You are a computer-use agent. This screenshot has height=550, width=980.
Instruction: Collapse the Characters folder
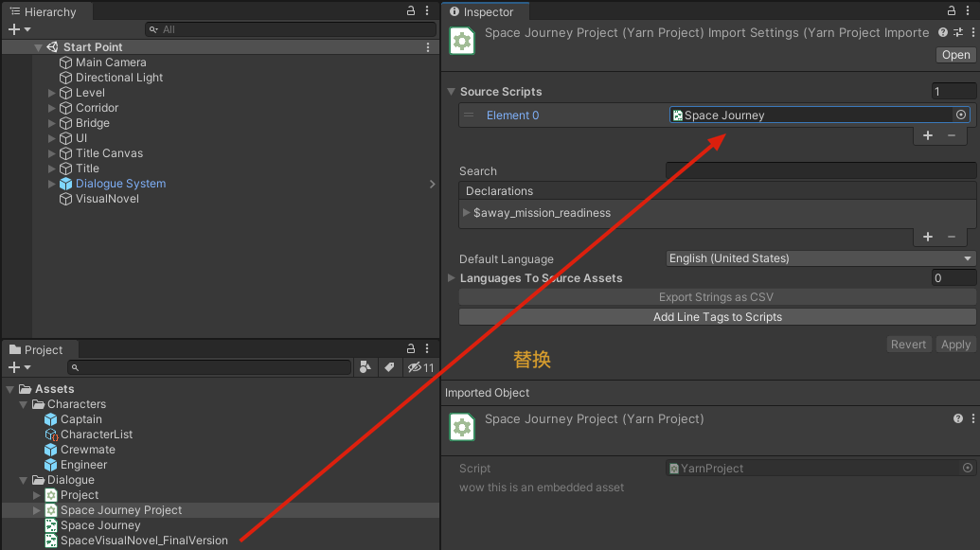(23, 404)
